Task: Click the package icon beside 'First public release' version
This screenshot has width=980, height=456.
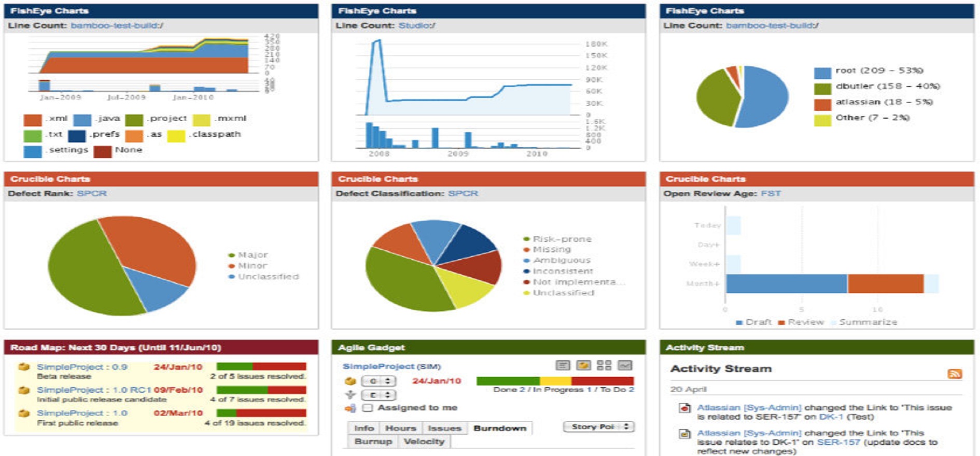Action: click(x=24, y=414)
